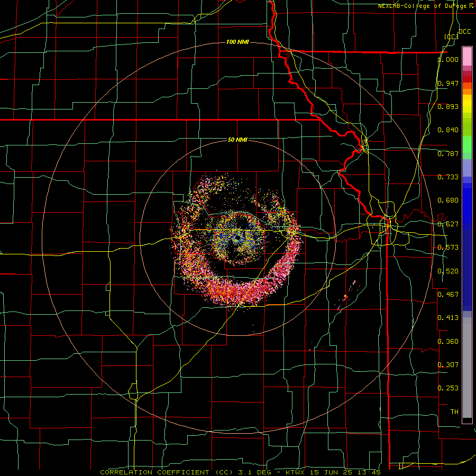Click the 0.307 scale value
The width and height of the screenshot is (476, 476).
click(x=448, y=364)
